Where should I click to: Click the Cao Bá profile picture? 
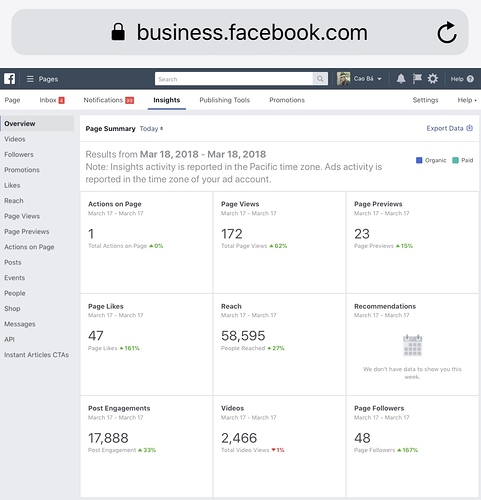pos(344,79)
